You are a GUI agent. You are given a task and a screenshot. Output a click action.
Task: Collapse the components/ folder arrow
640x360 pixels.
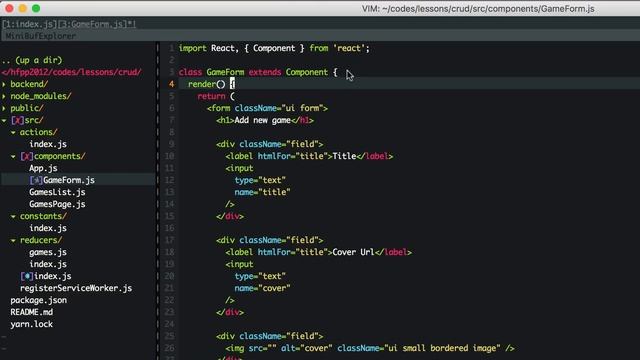pyautogui.click(x=13, y=156)
